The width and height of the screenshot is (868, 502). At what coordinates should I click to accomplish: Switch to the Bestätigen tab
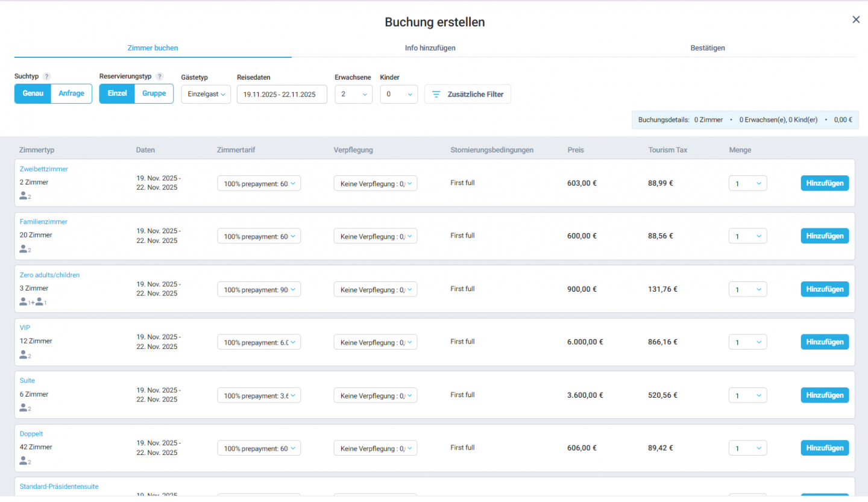point(708,48)
